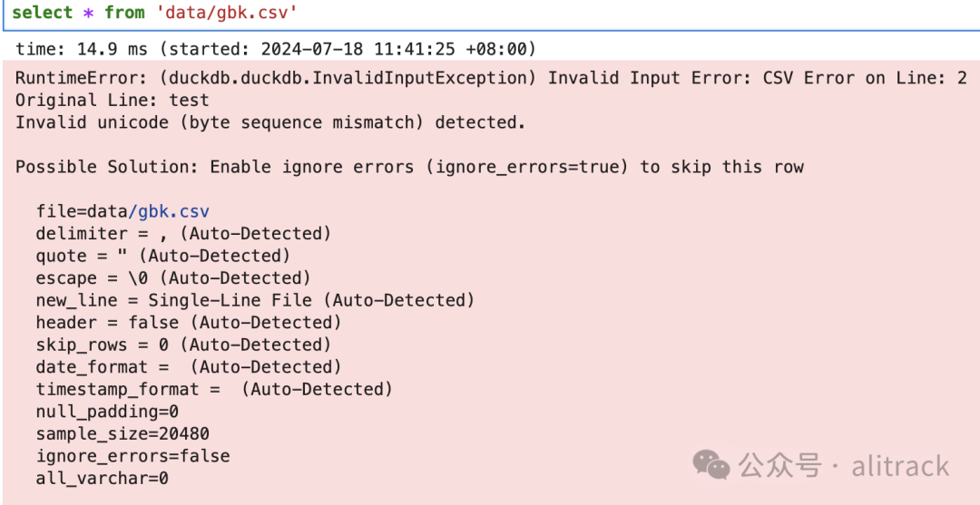The width and height of the screenshot is (980, 505).
Task: Click the 'select' keyword in the query
Action: [x=43, y=13]
